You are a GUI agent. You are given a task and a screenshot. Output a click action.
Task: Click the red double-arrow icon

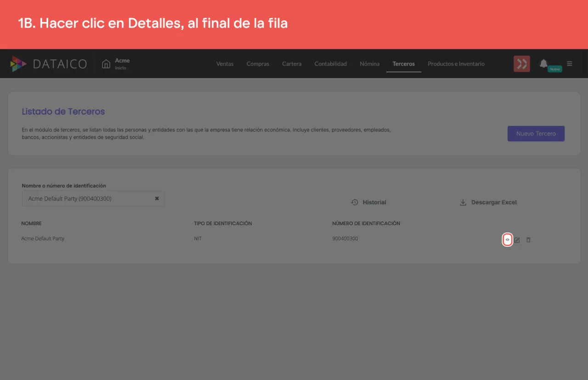click(x=522, y=63)
